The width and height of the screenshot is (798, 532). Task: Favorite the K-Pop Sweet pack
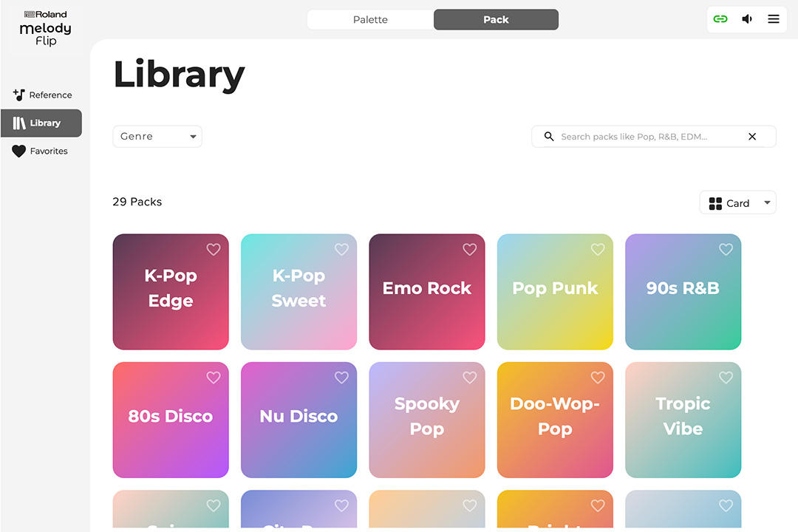pyautogui.click(x=341, y=250)
